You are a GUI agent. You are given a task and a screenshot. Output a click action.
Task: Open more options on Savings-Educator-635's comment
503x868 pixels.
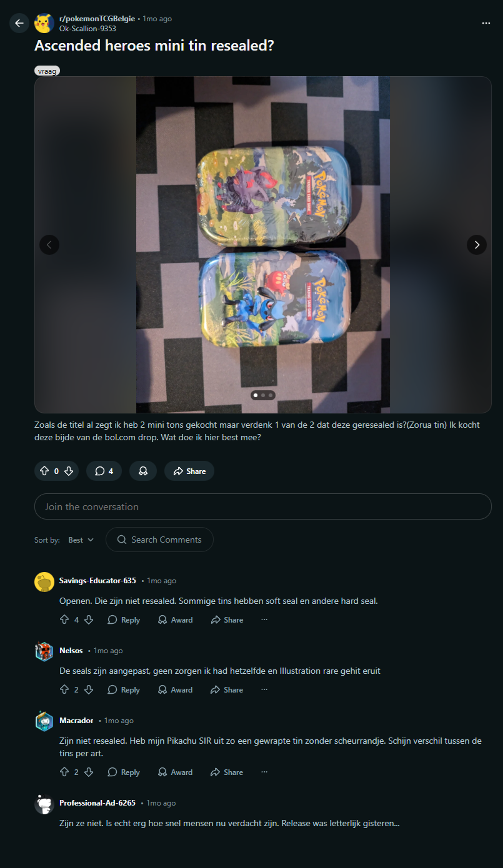tap(264, 620)
